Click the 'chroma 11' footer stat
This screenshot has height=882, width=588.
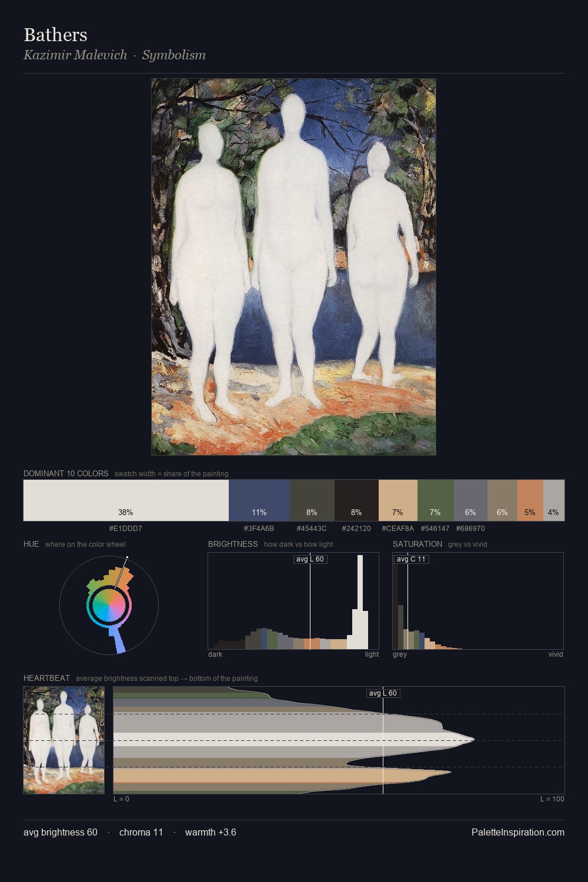[x=141, y=832]
